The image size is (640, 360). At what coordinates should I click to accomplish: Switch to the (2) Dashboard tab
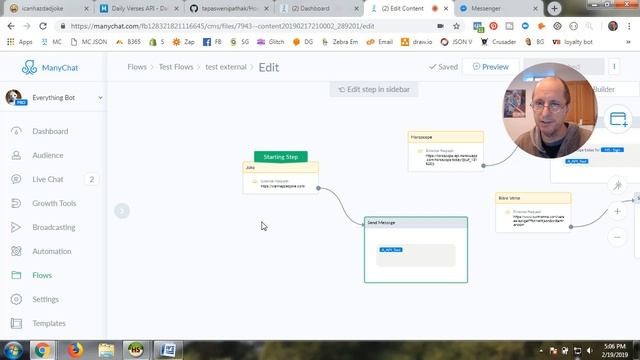click(320, 9)
